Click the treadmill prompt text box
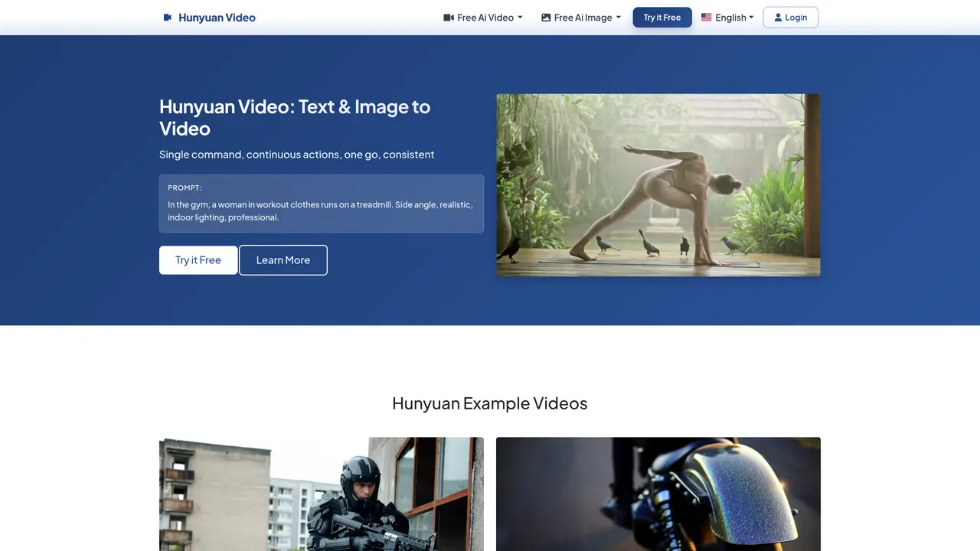The width and height of the screenshot is (980, 551). (322, 204)
